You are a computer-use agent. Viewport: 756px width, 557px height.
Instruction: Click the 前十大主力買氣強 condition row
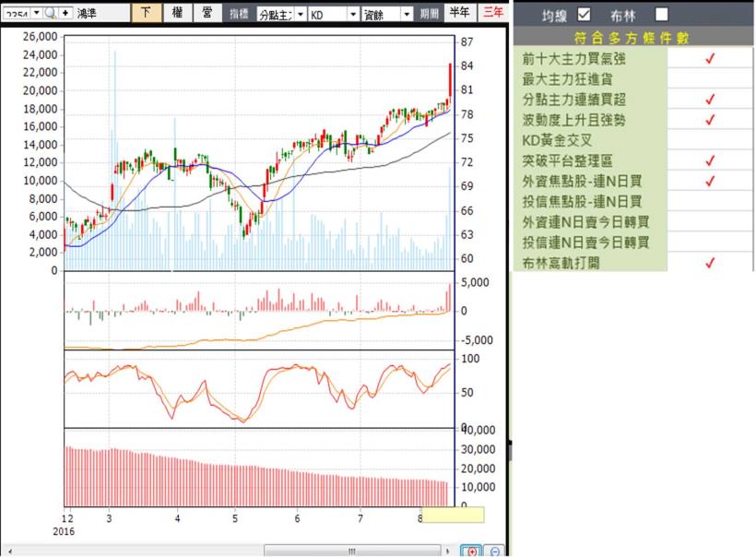(590, 58)
